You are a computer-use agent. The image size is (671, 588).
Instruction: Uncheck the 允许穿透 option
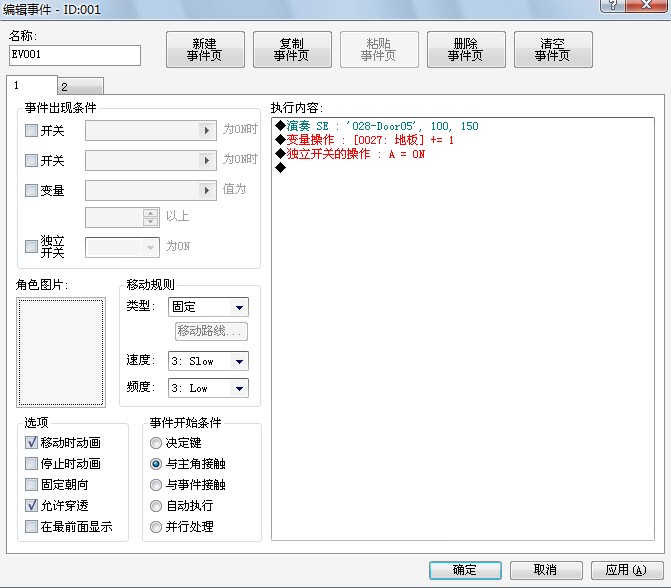31,505
